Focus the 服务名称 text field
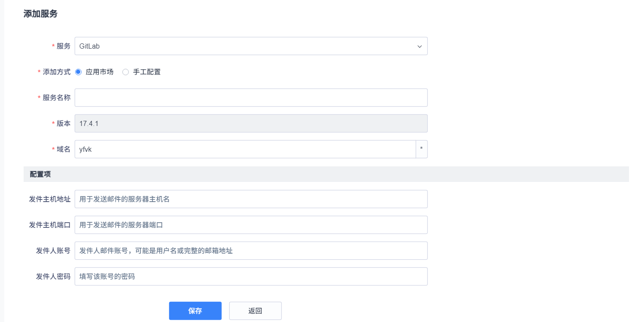The width and height of the screenshot is (644, 322). 251,98
